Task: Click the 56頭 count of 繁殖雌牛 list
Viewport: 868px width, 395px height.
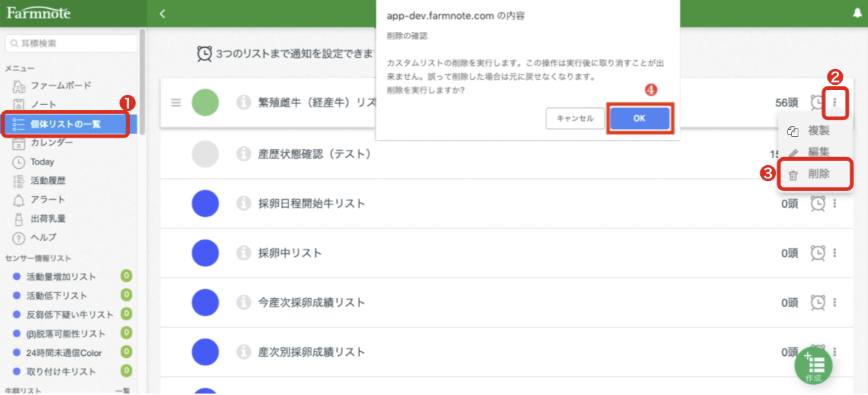Action: pos(787,103)
